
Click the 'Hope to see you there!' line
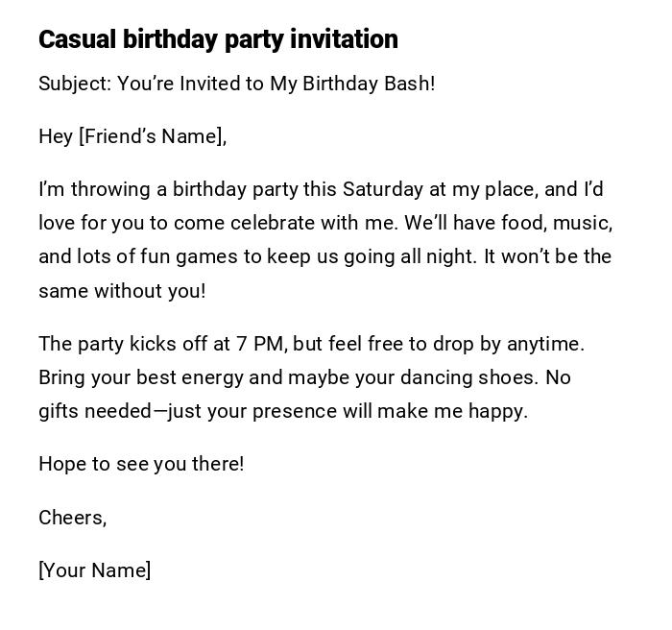point(141,464)
